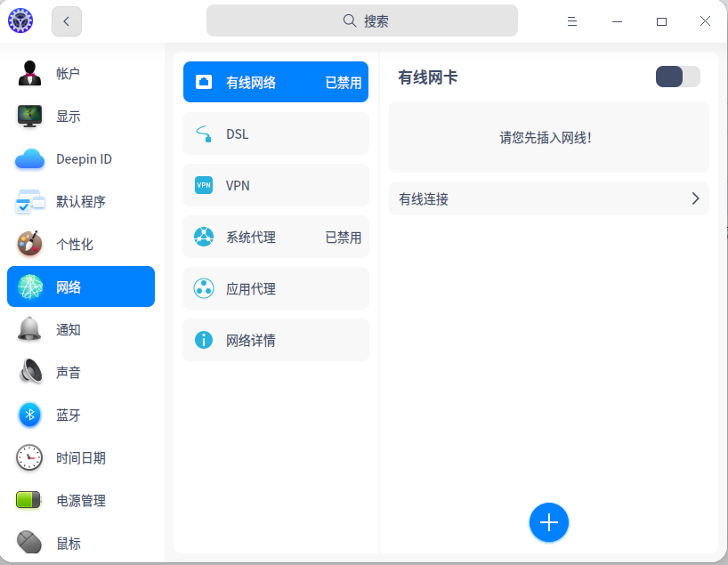
Task: Enable the disabled wired network adapter
Action: pos(677,77)
